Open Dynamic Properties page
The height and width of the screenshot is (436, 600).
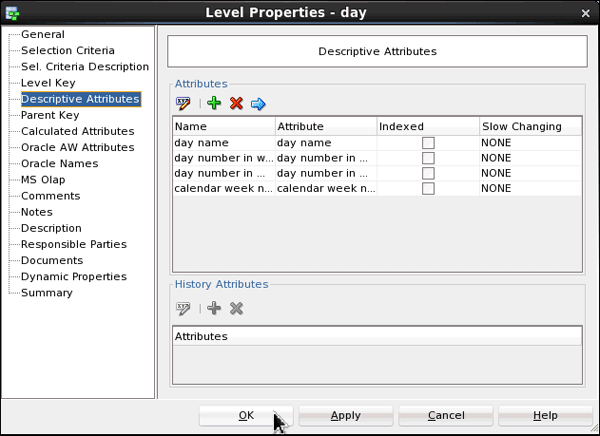point(74,276)
